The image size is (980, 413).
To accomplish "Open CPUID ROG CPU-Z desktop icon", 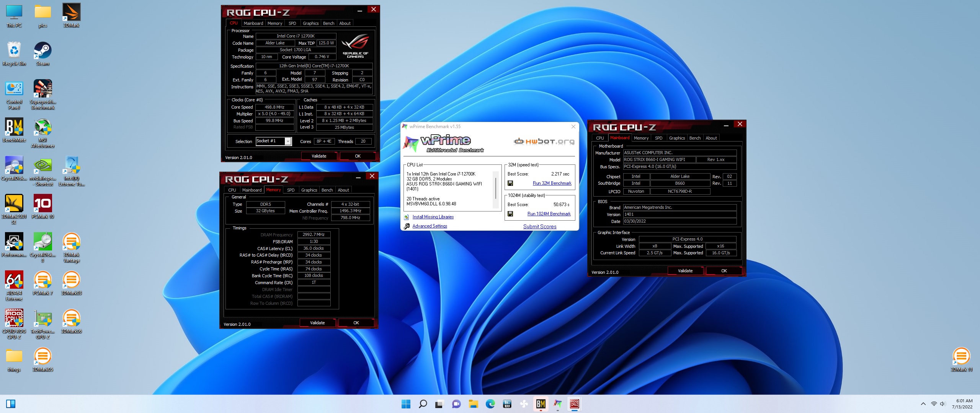I will pyautogui.click(x=14, y=324).
